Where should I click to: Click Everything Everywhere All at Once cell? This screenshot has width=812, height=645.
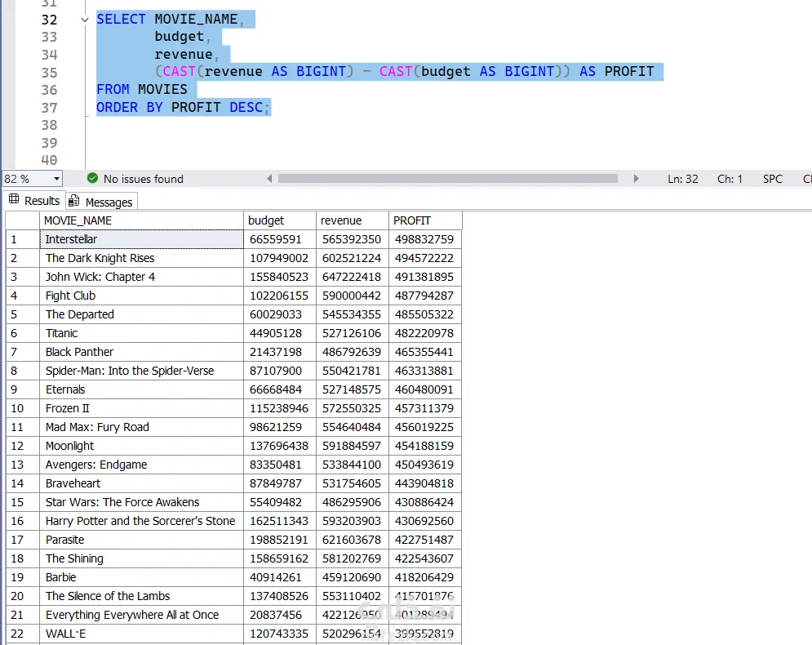pyautogui.click(x=141, y=615)
